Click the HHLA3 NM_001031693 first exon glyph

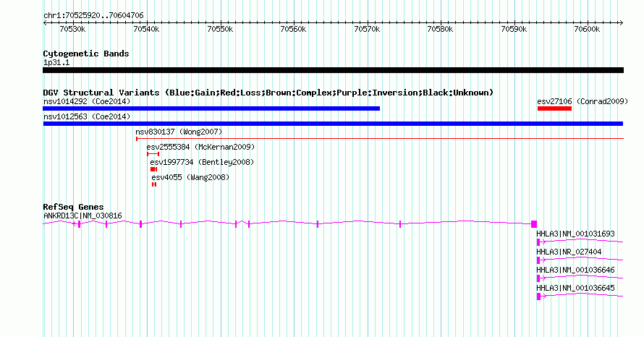click(x=538, y=242)
